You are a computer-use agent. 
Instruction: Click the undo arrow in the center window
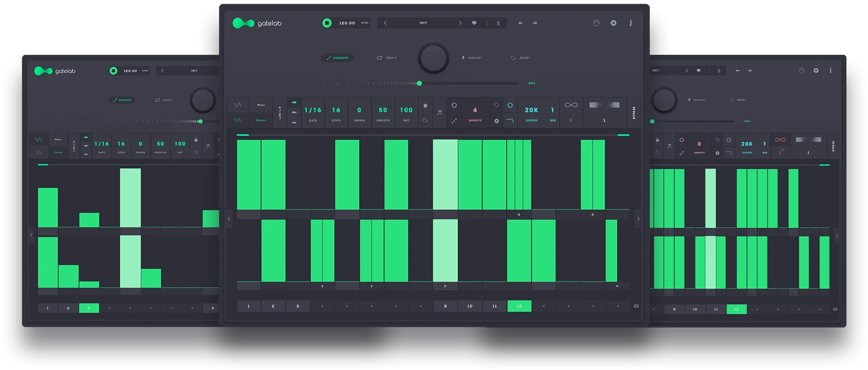pyautogui.click(x=520, y=23)
